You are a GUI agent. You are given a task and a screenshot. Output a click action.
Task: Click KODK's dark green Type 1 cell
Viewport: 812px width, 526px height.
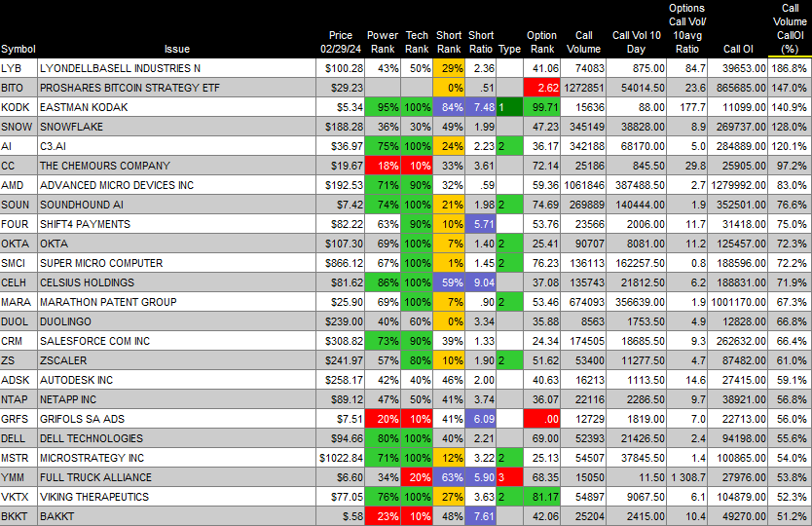click(x=509, y=107)
